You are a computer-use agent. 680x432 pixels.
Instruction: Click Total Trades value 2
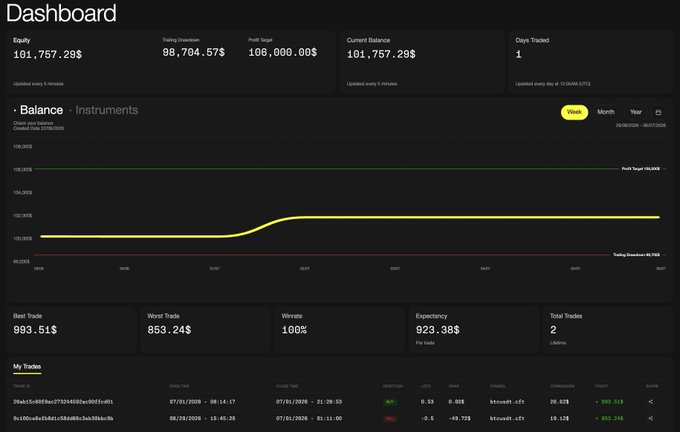553,330
